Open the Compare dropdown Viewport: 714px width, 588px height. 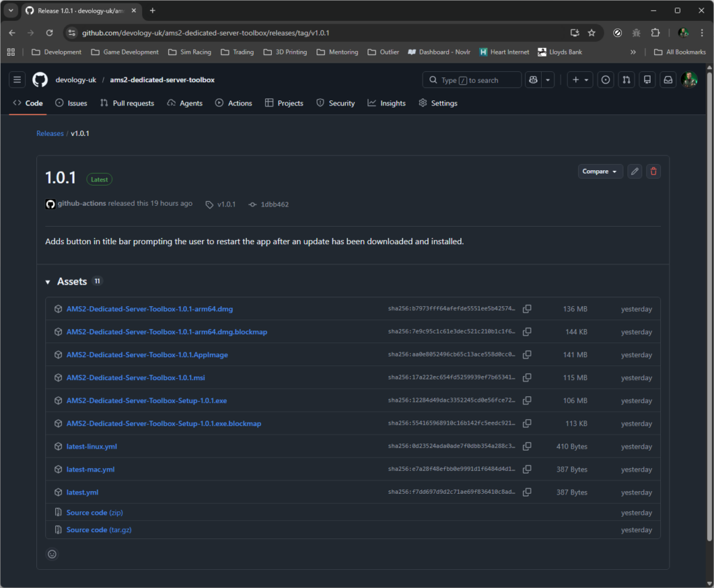coord(600,172)
